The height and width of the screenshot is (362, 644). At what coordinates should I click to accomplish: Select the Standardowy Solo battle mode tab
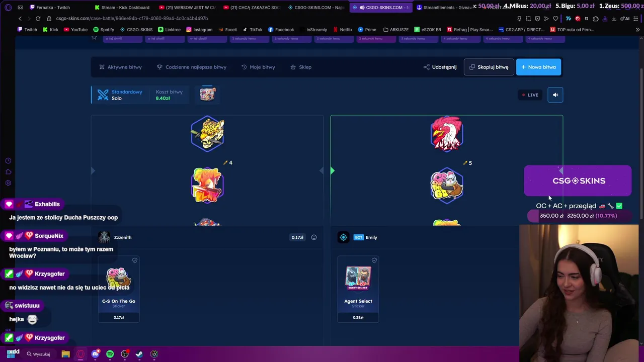click(x=120, y=95)
